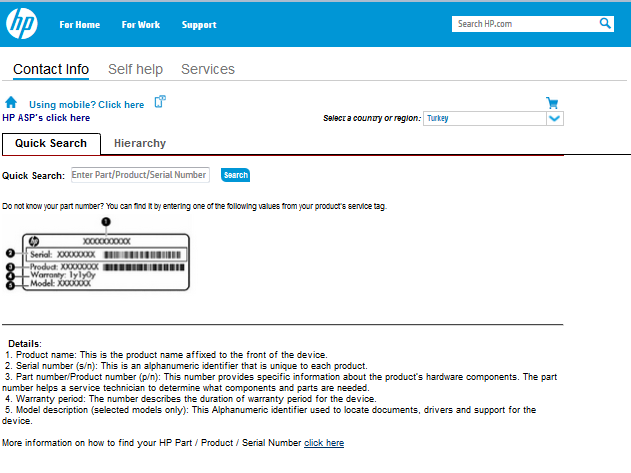Focus the Enter Part/Product/Serial Number field
This screenshot has height=473, width=631.
pyautogui.click(x=139, y=175)
